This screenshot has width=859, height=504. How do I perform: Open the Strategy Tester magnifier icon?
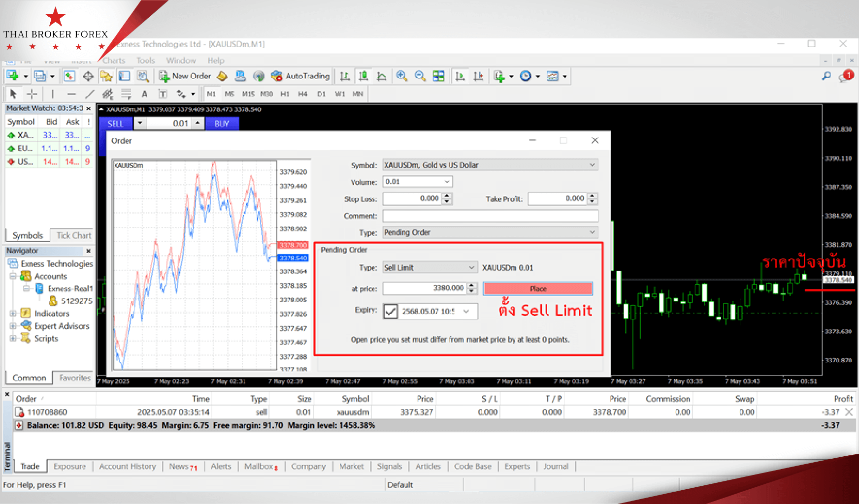pyautogui.click(x=143, y=76)
